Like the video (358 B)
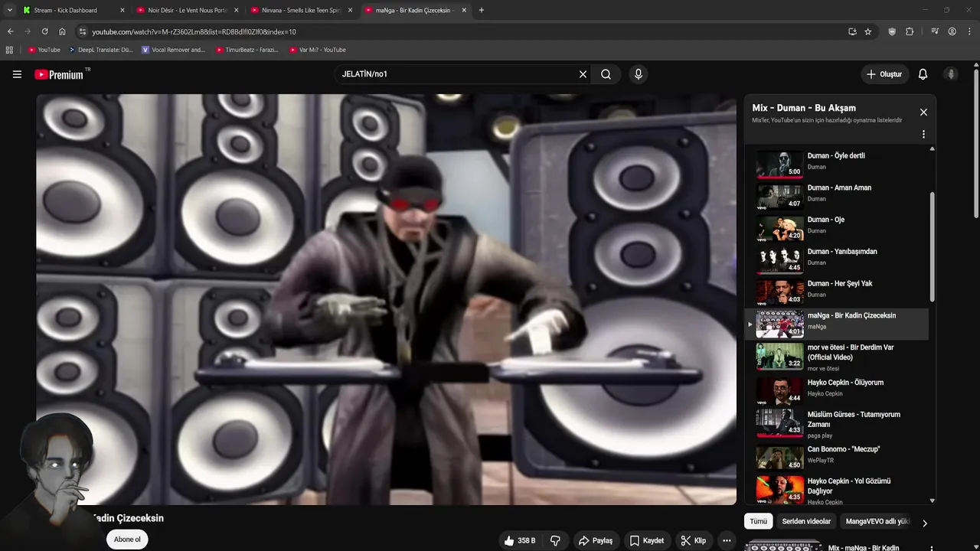 [x=520, y=540]
